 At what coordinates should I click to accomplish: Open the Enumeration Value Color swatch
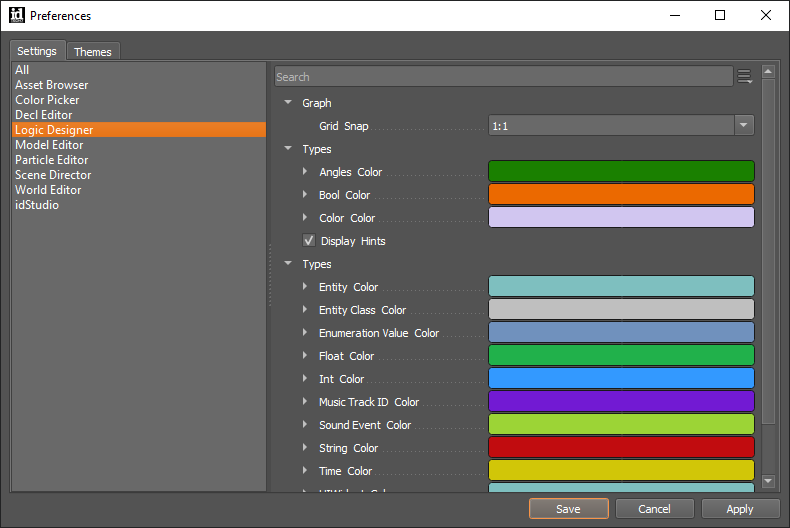621,332
